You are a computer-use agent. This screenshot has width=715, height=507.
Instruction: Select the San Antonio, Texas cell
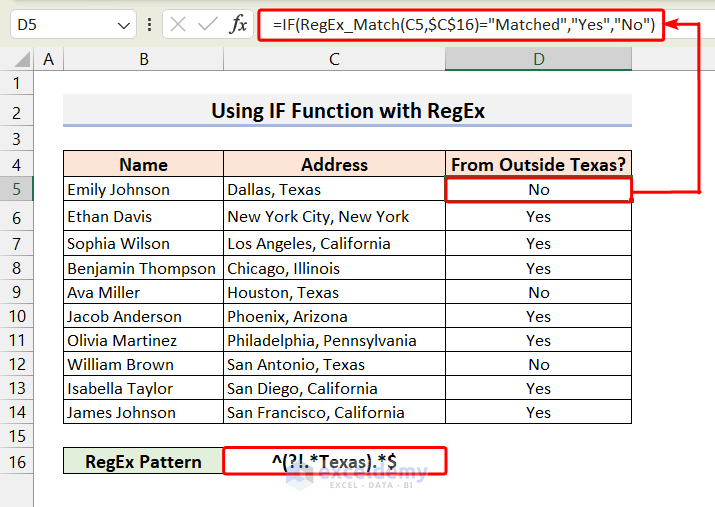coord(334,364)
